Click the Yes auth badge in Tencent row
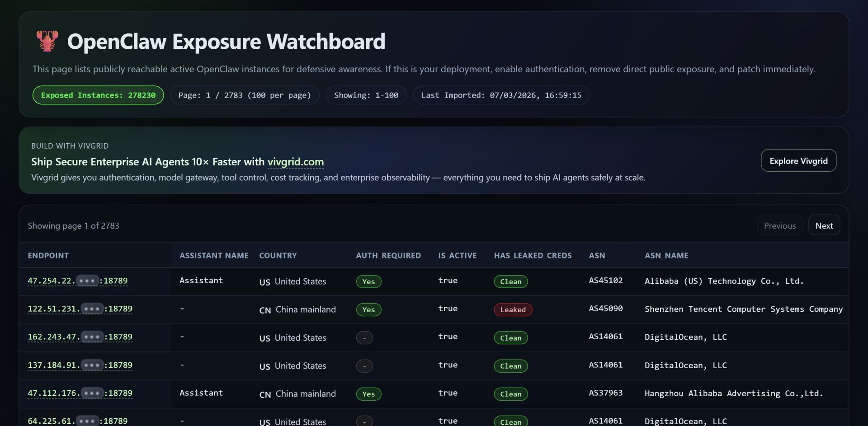The image size is (868, 426). tap(368, 310)
